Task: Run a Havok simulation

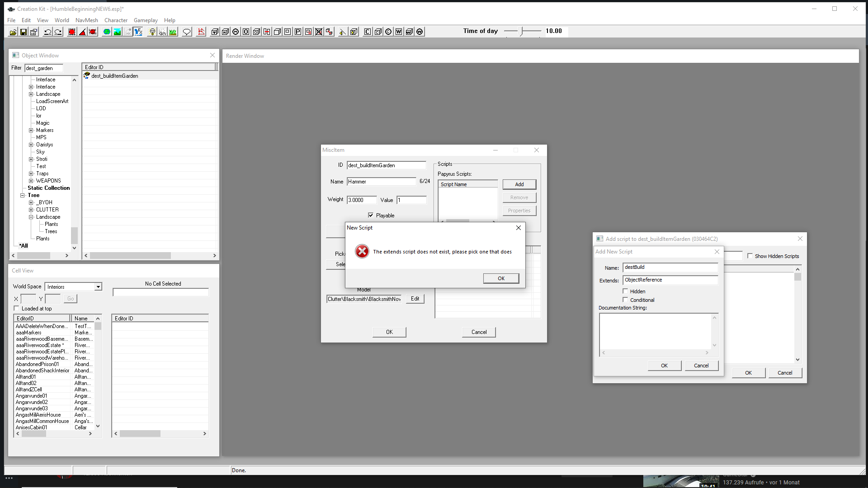Action: (127, 32)
